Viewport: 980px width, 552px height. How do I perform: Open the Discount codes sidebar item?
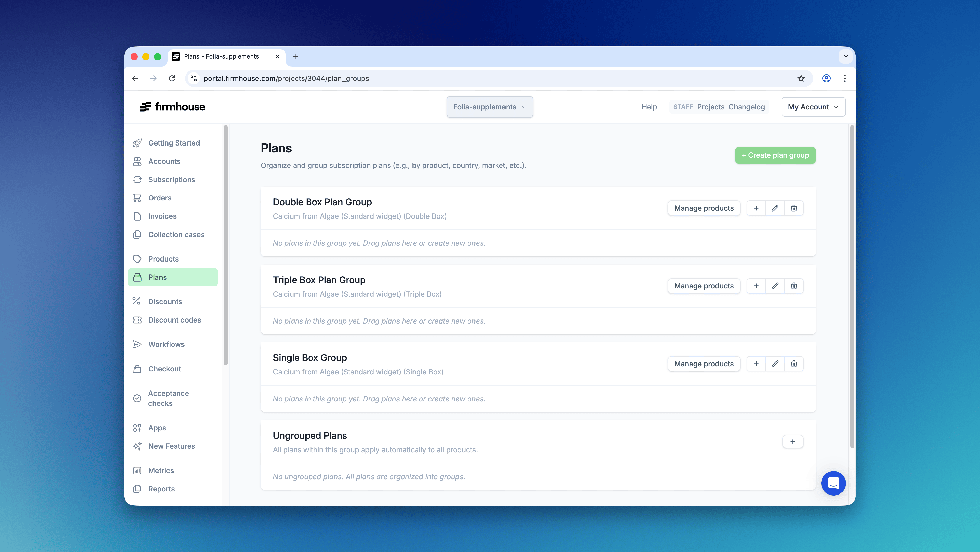(x=174, y=320)
